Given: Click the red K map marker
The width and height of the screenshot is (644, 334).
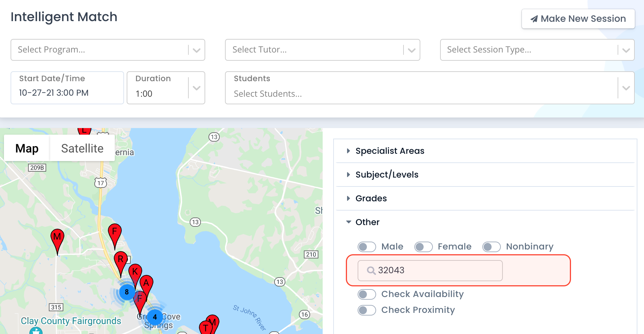Looking at the screenshot, I should click(135, 277).
